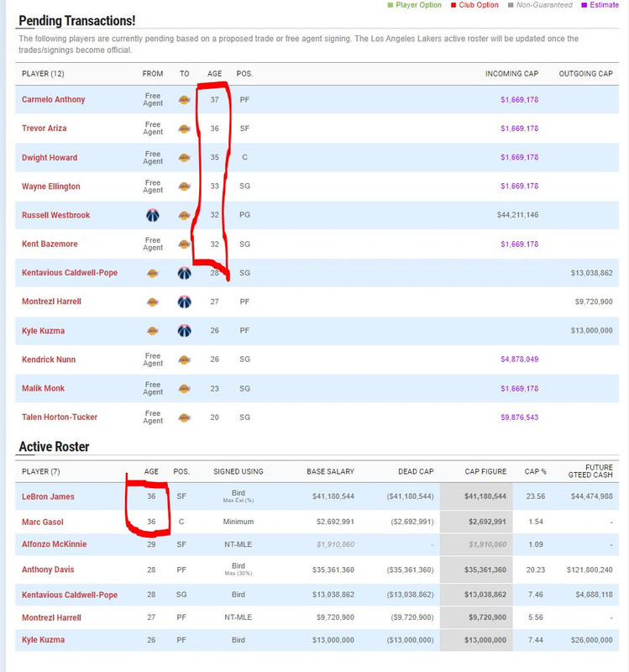This screenshot has height=672, width=629.
Task: Click Lakers logo in Kent Bazemore row
Action: 184,244
